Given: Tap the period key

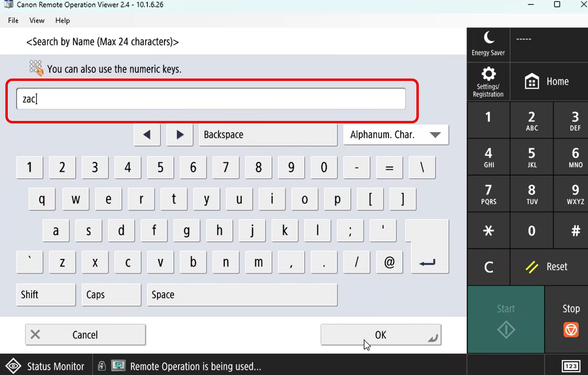Looking at the screenshot, I should (324, 262).
